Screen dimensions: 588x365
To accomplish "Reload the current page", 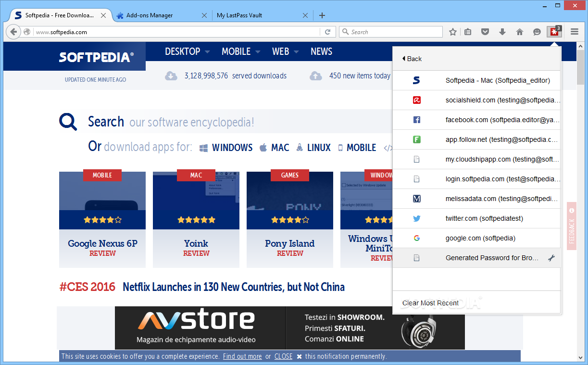I will (327, 32).
